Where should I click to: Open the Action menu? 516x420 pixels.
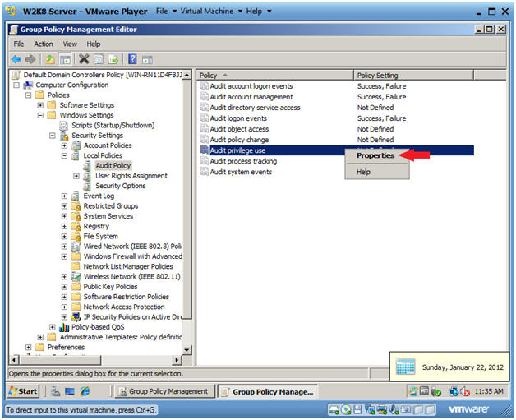(44, 44)
